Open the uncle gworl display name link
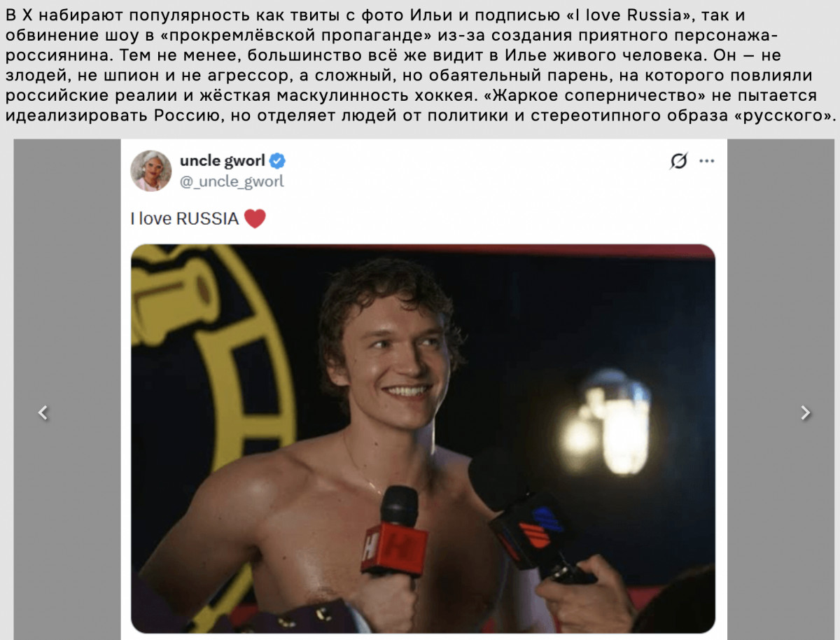Viewport: 840px width, 640px height. 223,161
